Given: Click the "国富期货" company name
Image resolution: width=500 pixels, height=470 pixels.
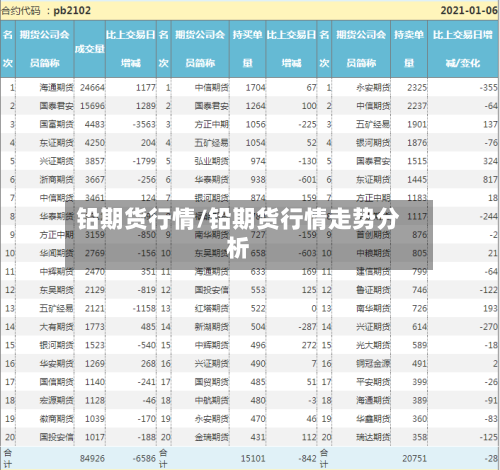Looking at the screenshot, I should pos(56,124).
